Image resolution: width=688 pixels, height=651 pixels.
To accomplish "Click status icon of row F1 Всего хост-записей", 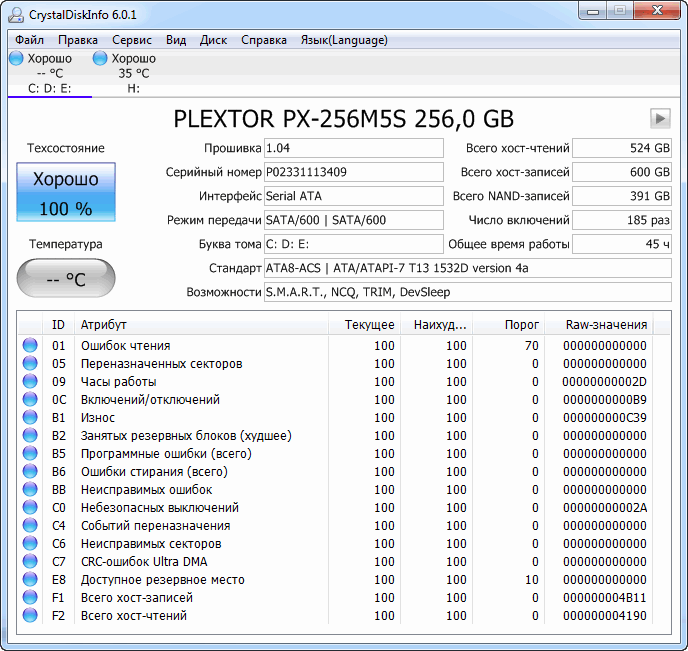I will pyautogui.click(x=30, y=597).
